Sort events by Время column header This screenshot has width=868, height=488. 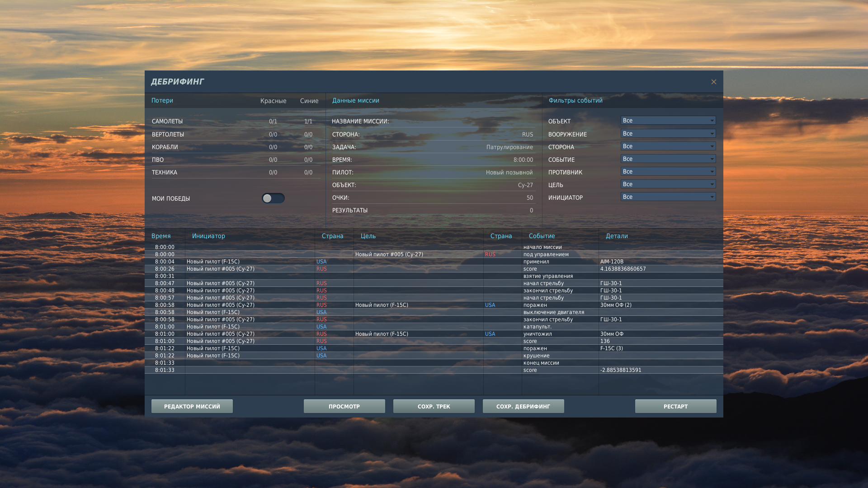point(161,236)
